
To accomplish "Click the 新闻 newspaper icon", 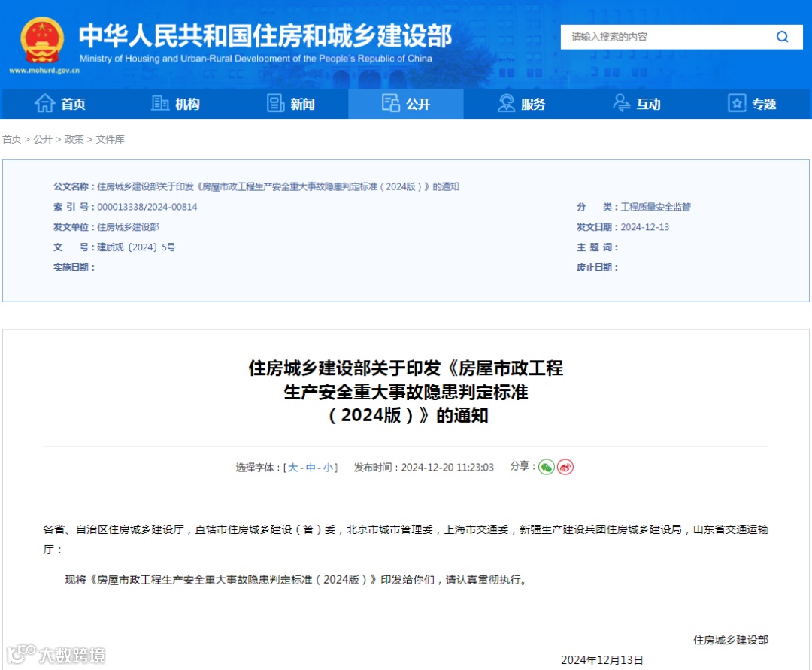I will [275, 103].
